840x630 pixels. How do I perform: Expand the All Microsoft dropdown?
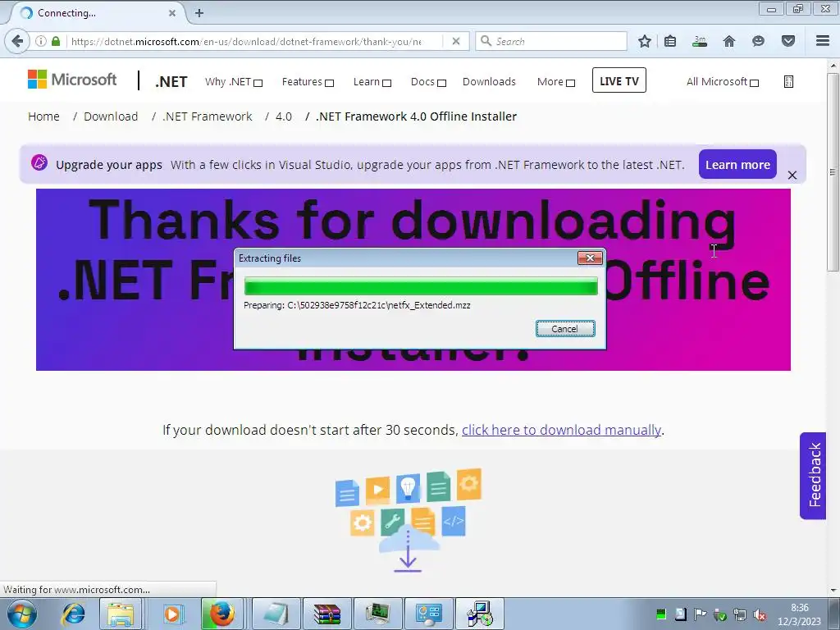pos(723,82)
